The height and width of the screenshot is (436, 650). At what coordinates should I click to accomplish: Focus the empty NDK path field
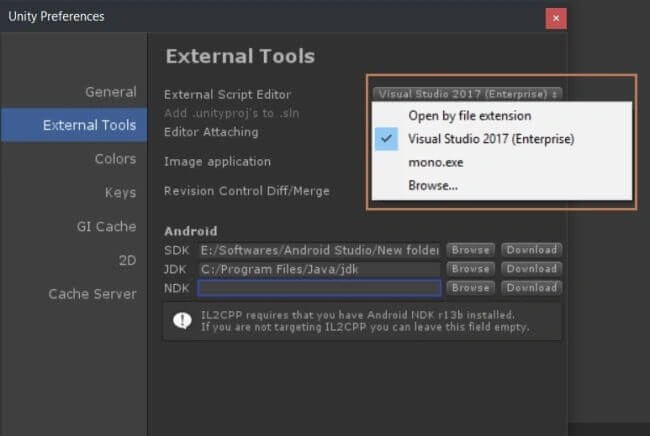(x=319, y=288)
